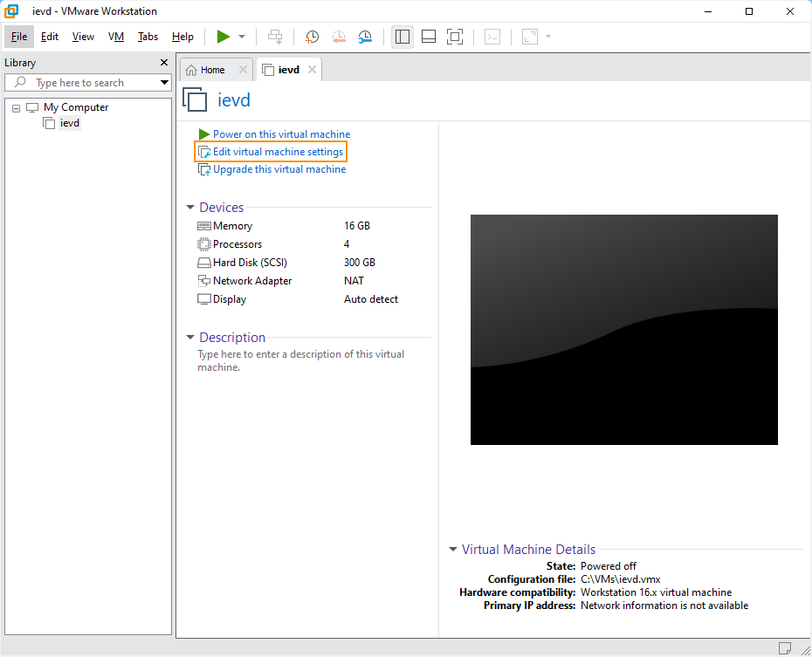This screenshot has height=657, width=812.
Task: Open the VM menu
Action: [116, 37]
